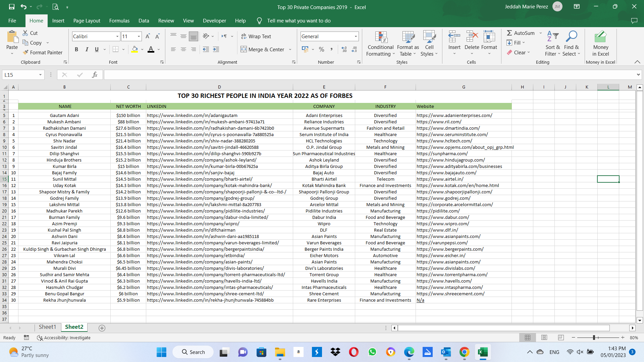644x362 pixels.
Task: Apply the yellow Fill Color swatch
Action: (x=135, y=49)
